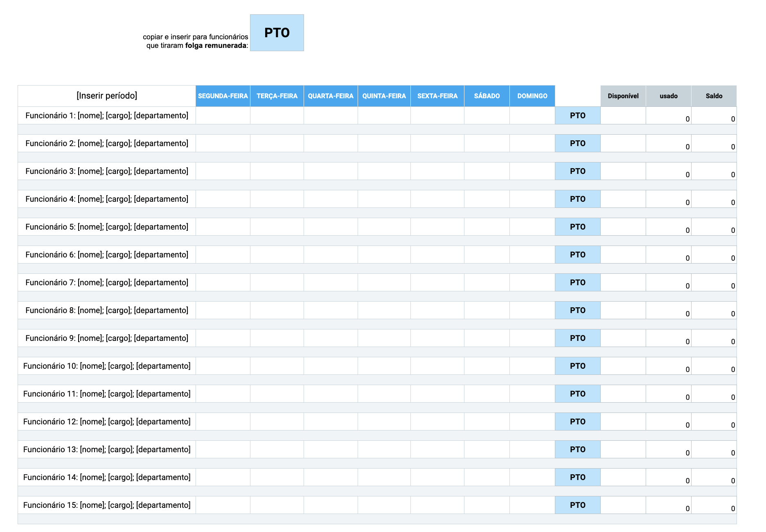Select the Funcionário 7 name cell
766x532 pixels.
107,282
